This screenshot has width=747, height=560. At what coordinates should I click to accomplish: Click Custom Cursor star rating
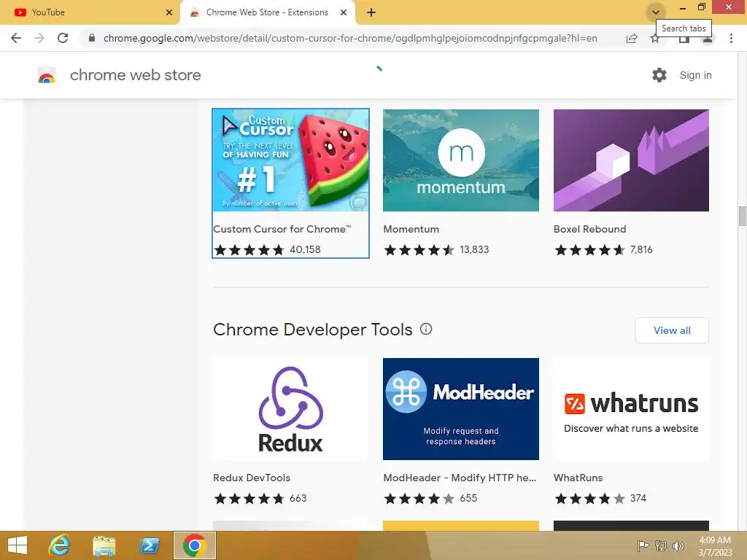[x=249, y=249]
